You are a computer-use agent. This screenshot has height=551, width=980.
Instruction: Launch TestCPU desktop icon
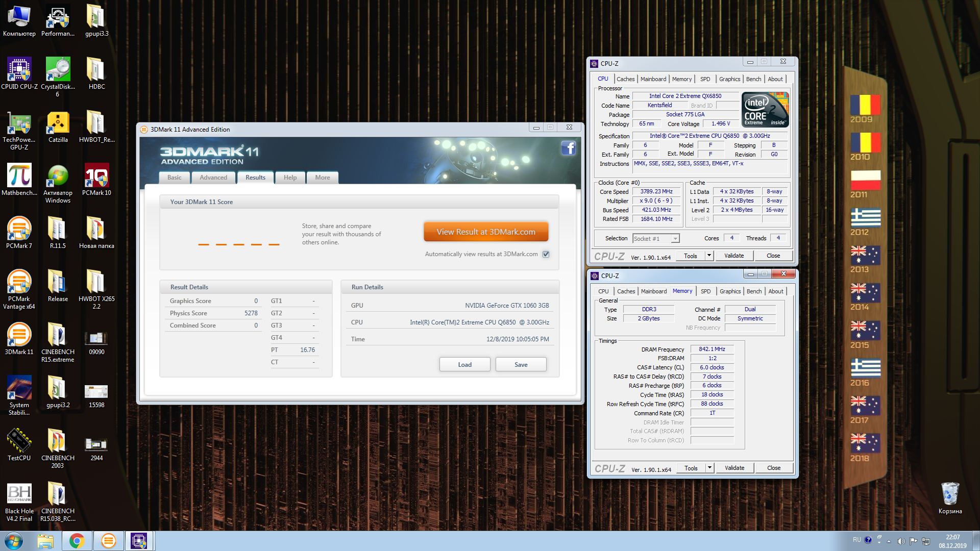coord(19,445)
